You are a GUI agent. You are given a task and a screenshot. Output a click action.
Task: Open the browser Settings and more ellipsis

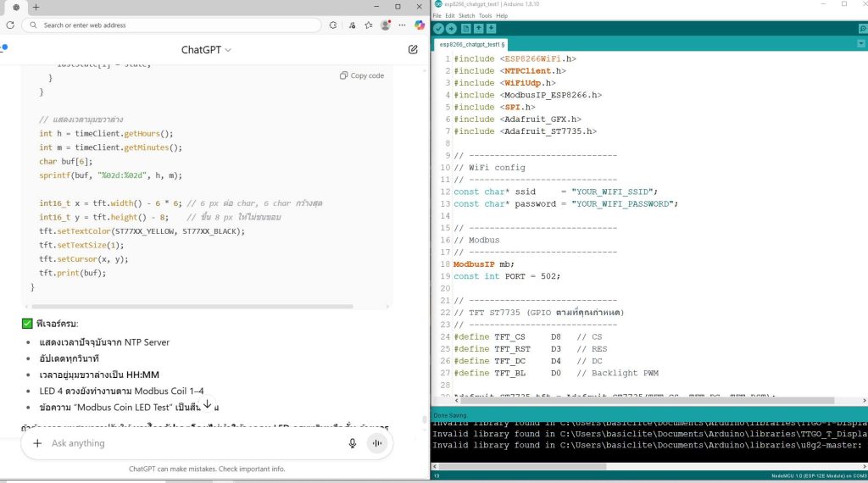(x=403, y=25)
